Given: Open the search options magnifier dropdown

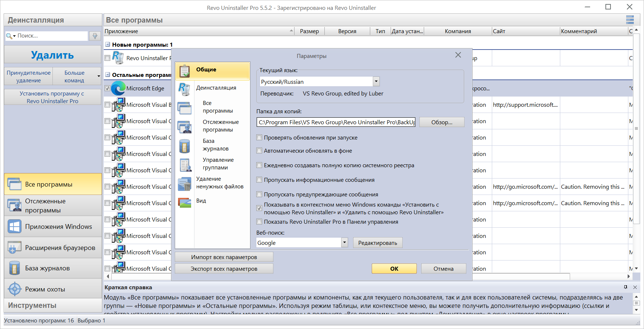Looking at the screenshot, I should (11, 36).
